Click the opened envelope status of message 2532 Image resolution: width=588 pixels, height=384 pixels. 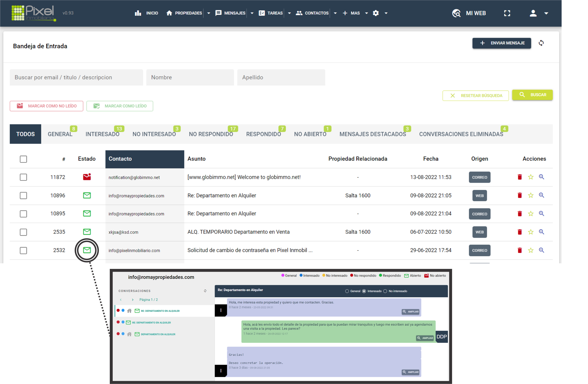pos(87,250)
